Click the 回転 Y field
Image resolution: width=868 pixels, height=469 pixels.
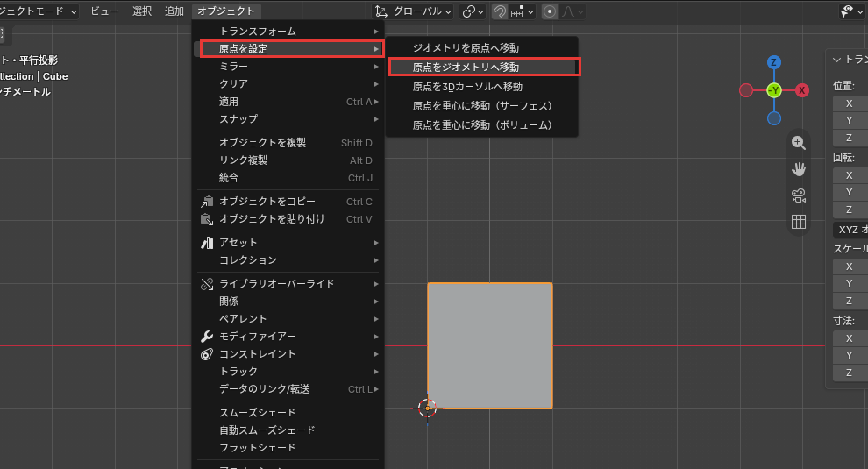click(x=850, y=192)
